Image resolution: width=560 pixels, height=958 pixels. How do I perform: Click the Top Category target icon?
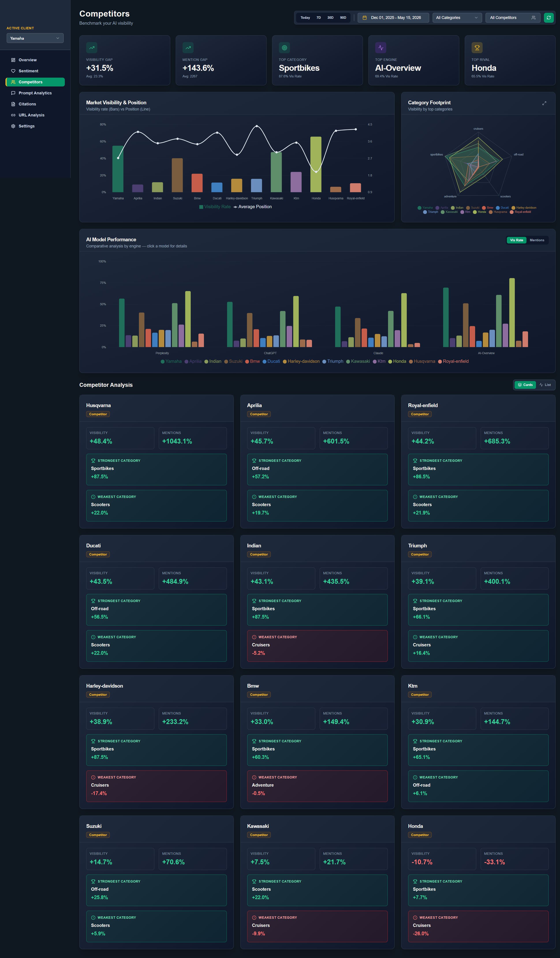[x=284, y=47]
